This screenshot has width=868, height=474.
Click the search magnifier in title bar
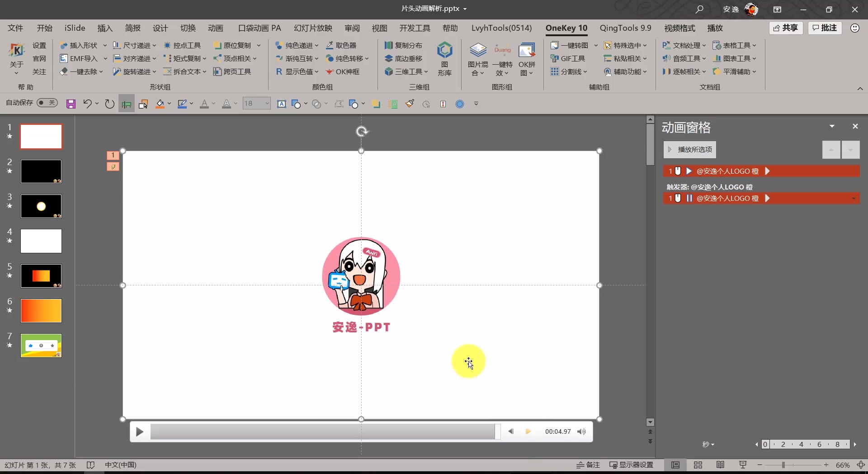pyautogui.click(x=699, y=9)
